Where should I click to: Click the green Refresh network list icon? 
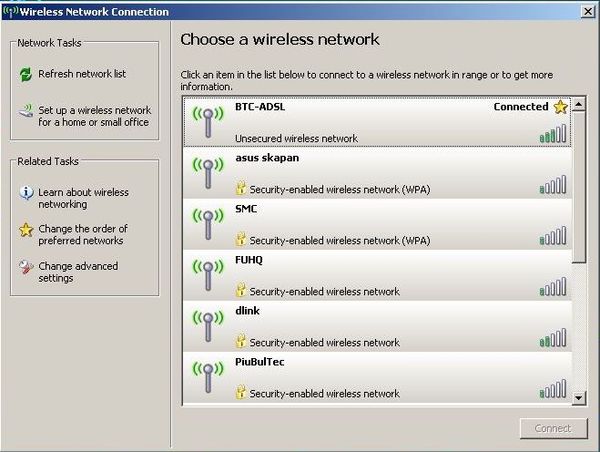tap(26, 74)
